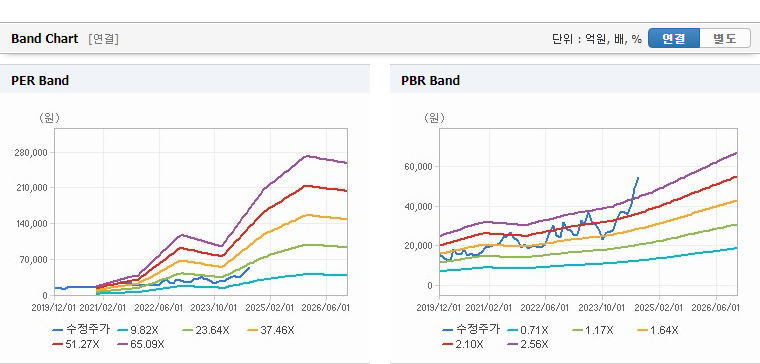Click the PBR Band title
Screen dimensions: 760x364
(x=430, y=80)
